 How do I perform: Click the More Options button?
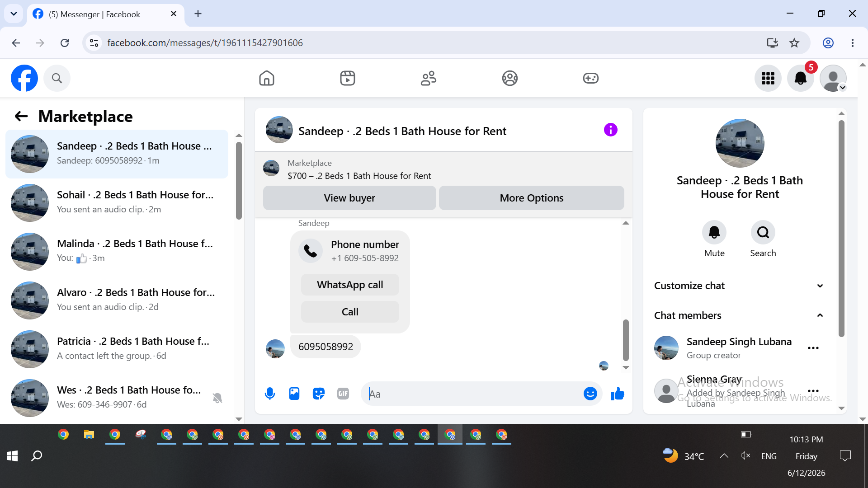532,198
